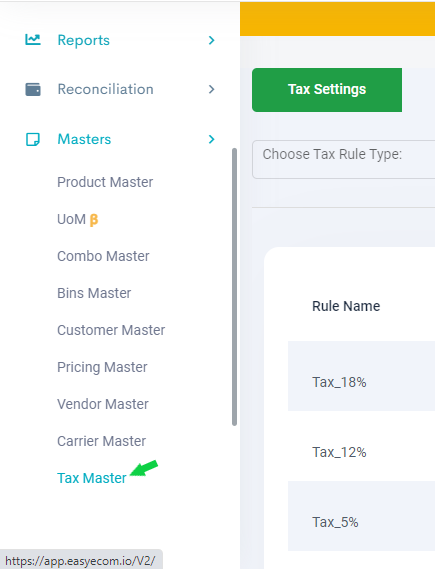Open Carrier Master entry

[101, 441]
